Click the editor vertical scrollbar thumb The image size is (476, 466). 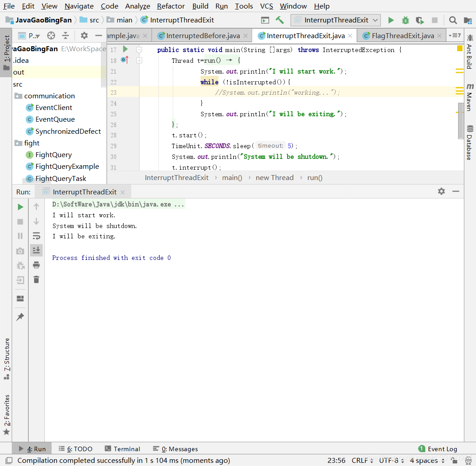pos(460,121)
